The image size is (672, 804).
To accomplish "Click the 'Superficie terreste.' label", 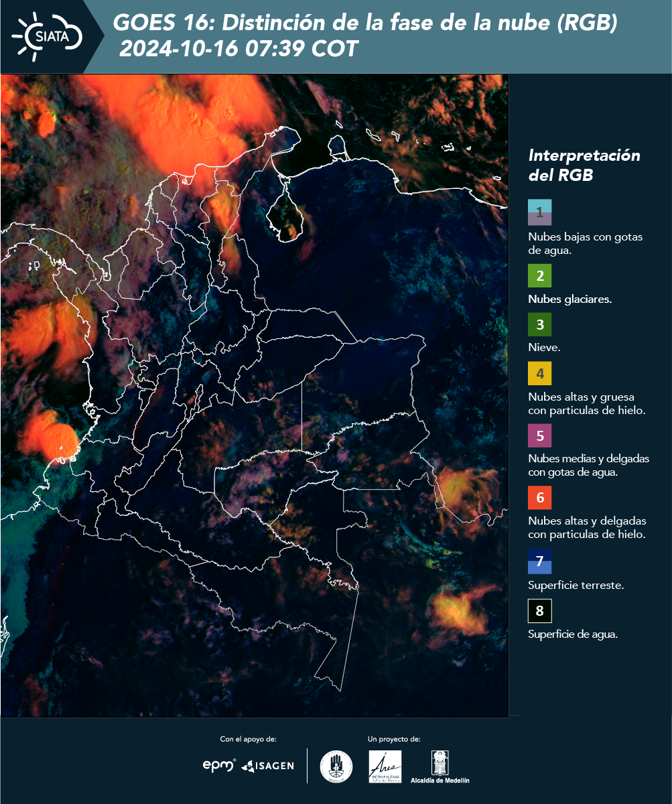I will [576, 586].
